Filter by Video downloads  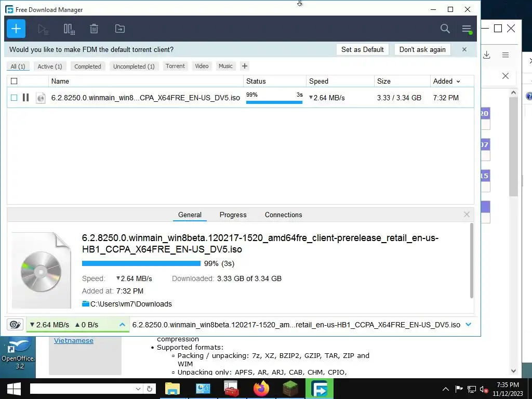point(202,66)
